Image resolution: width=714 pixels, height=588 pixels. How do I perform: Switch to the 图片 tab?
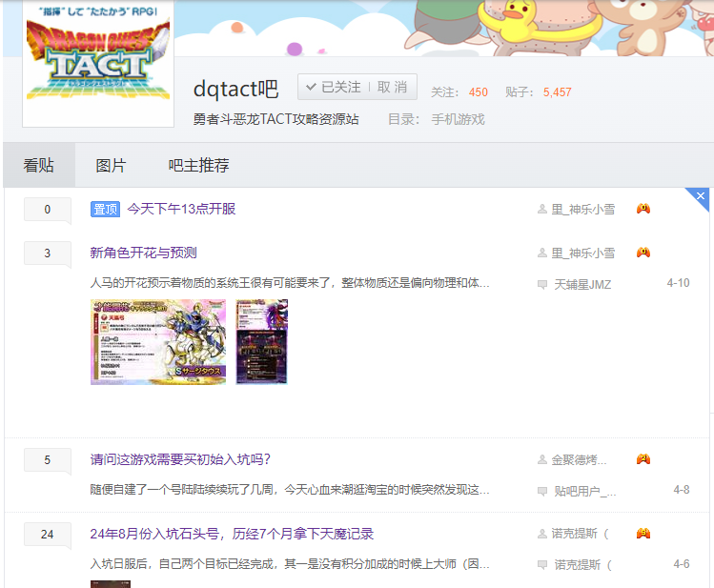coord(111,165)
